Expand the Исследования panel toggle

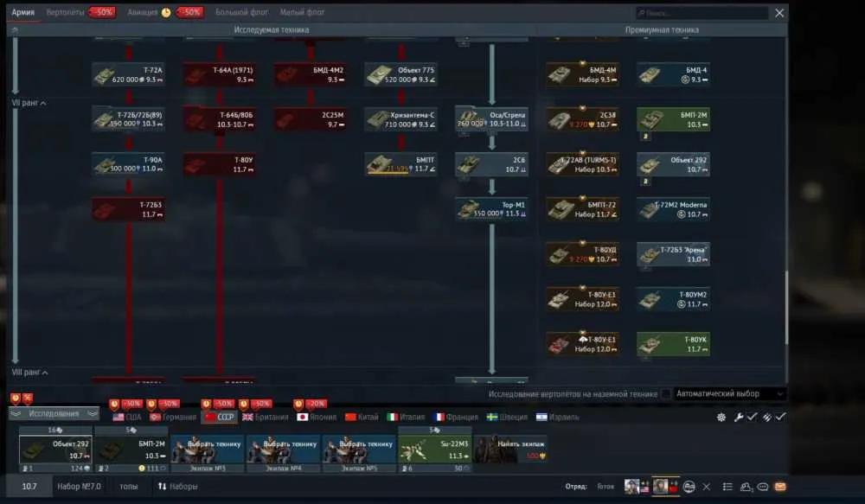[54, 413]
